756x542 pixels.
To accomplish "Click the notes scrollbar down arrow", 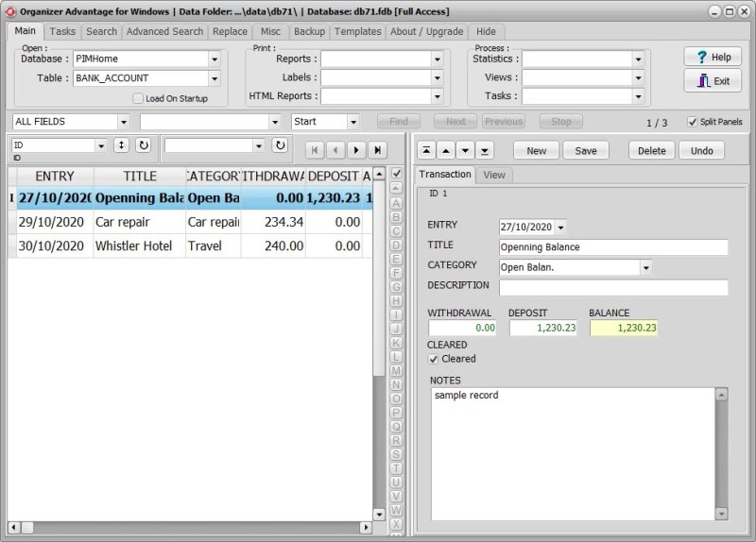I will click(x=721, y=514).
